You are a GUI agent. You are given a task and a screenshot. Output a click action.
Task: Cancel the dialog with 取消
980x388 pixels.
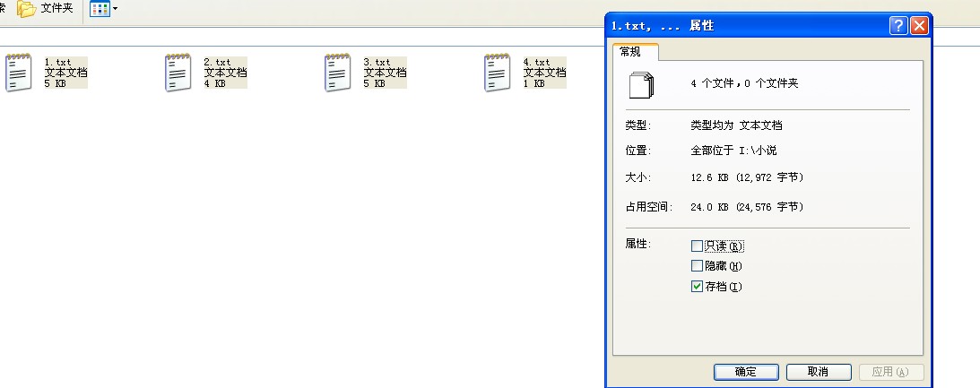point(819,372)
